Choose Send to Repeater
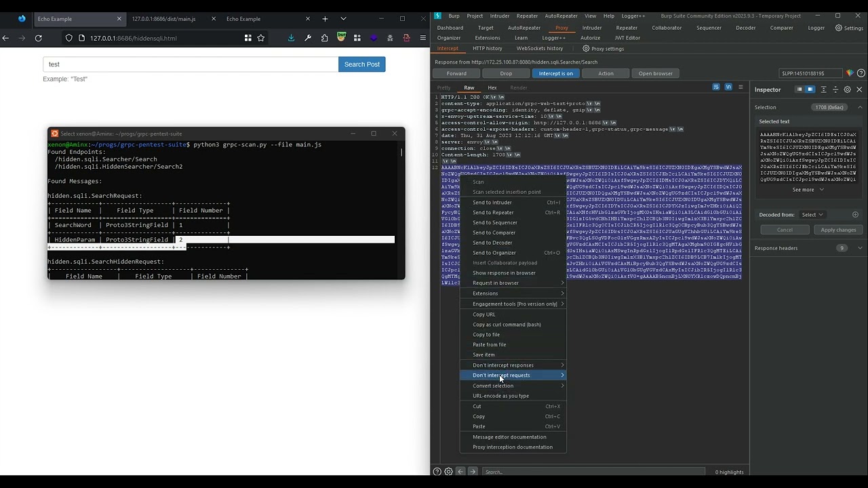The image size is (868, 488). [x=513, y=212]
